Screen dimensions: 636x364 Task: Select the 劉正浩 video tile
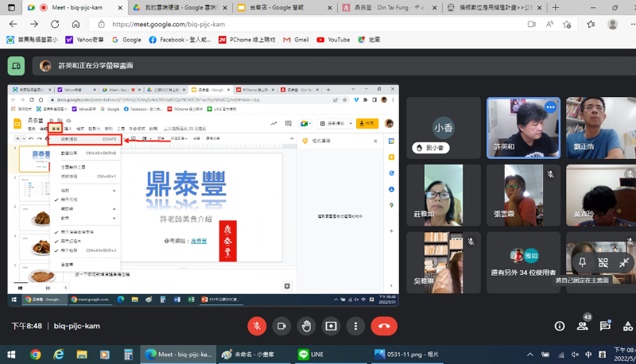click(601, 128)
